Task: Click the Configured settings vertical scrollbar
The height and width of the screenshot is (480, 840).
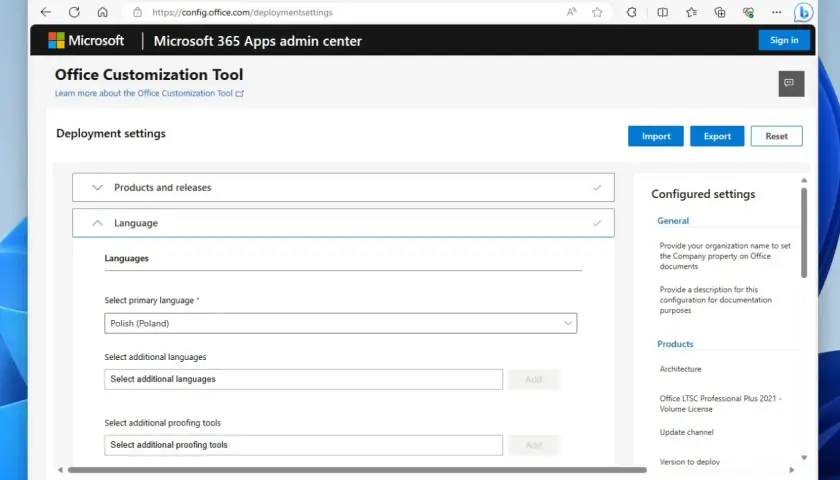Action: click(804, 232)
